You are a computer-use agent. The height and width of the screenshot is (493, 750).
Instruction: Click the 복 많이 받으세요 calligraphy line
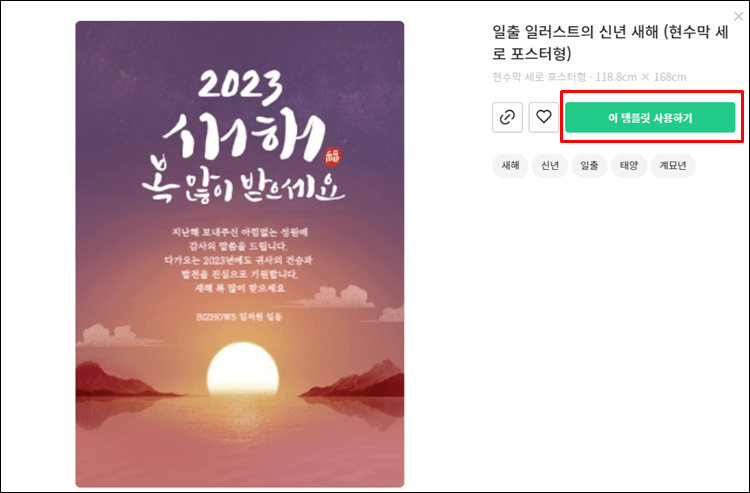(x=243, y=183)
